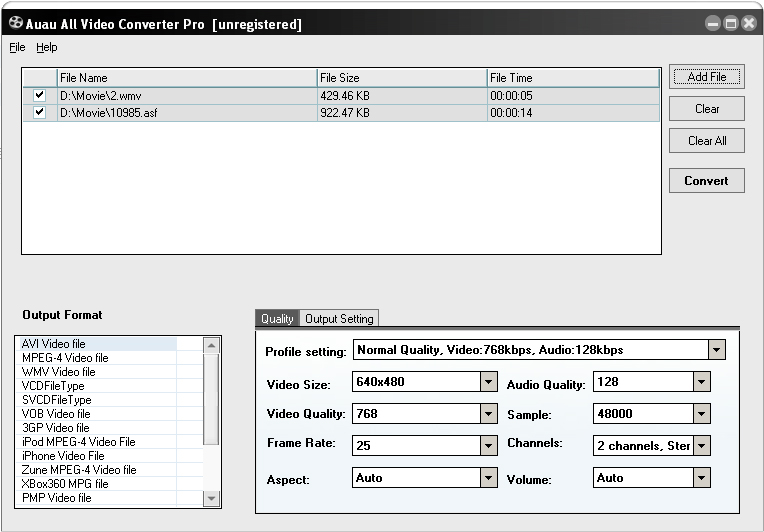This screenshot has width=764, height=532.
Task: Click the Clear All button
Action: [707, 141]
